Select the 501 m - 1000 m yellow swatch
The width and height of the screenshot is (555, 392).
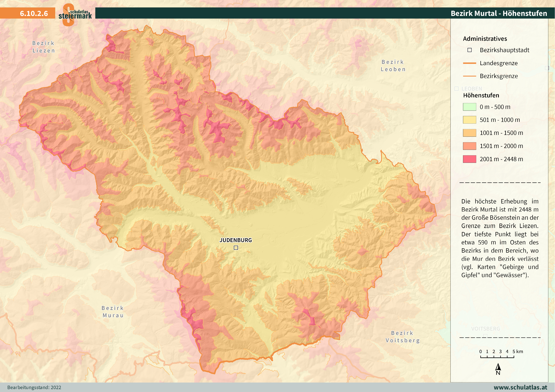point(469,120)
